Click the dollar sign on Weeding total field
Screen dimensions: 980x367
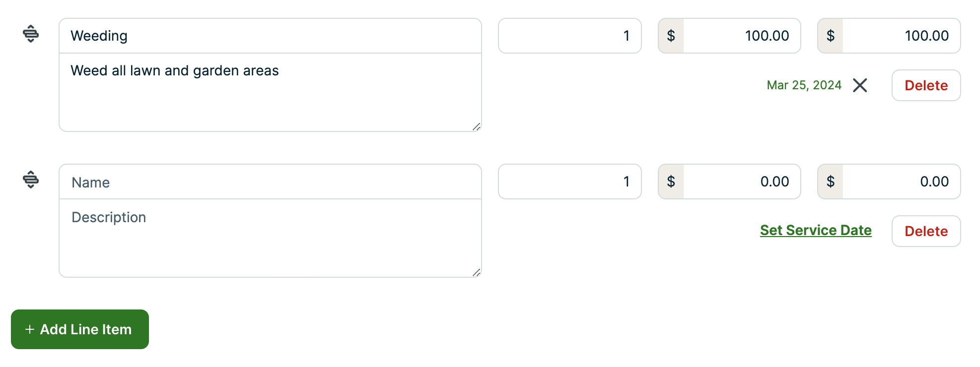830,36
